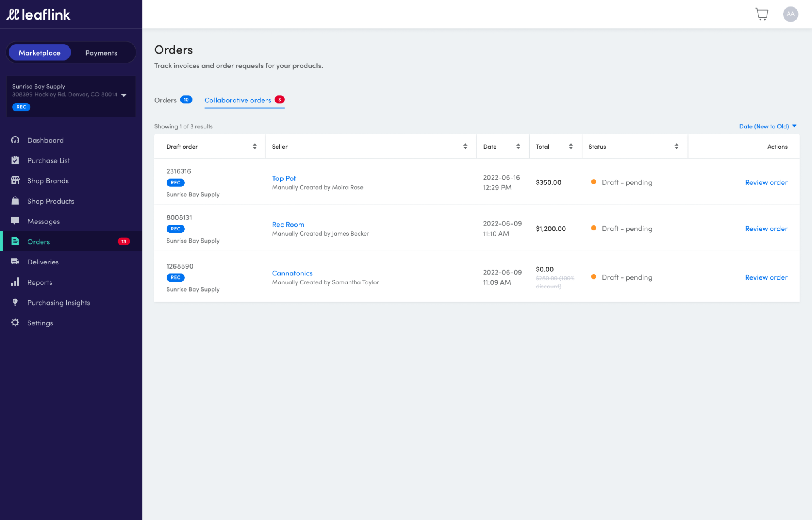This screenshot has width=812, height=520.
Task: Click the Messages chat bubble icon
Action: pos(15,221)
